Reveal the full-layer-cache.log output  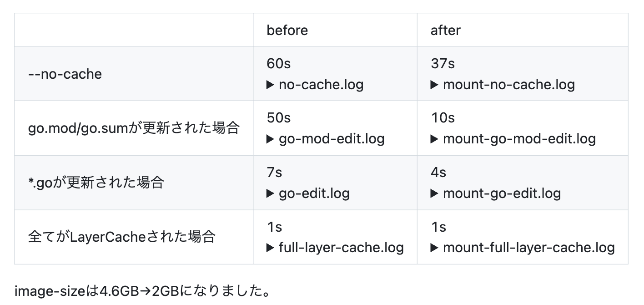(335, 248)
